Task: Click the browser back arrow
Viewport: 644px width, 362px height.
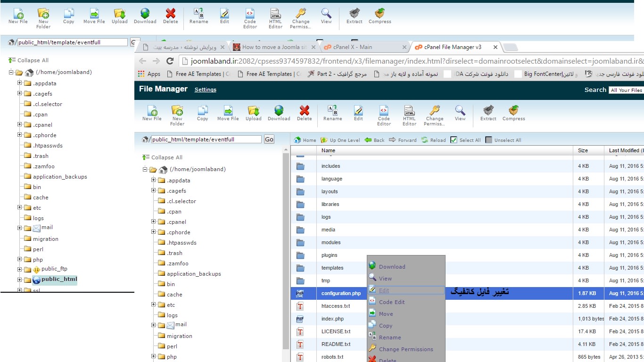Action: pos(143,61)
